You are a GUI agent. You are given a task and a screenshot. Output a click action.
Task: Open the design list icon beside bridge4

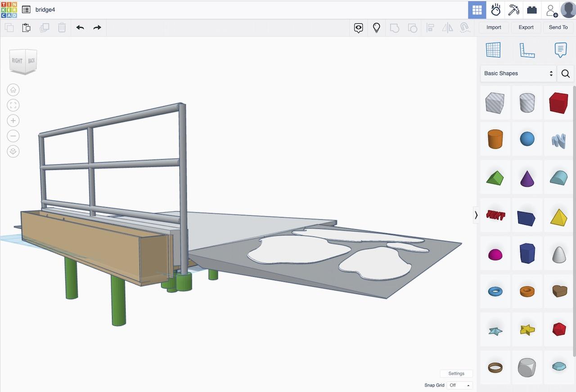26,9
